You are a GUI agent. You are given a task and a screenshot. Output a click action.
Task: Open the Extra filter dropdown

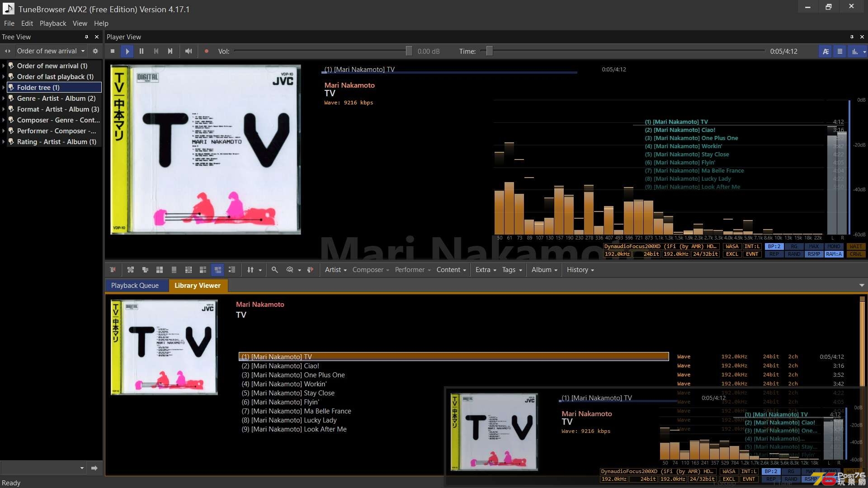click(x=486, y=270)
